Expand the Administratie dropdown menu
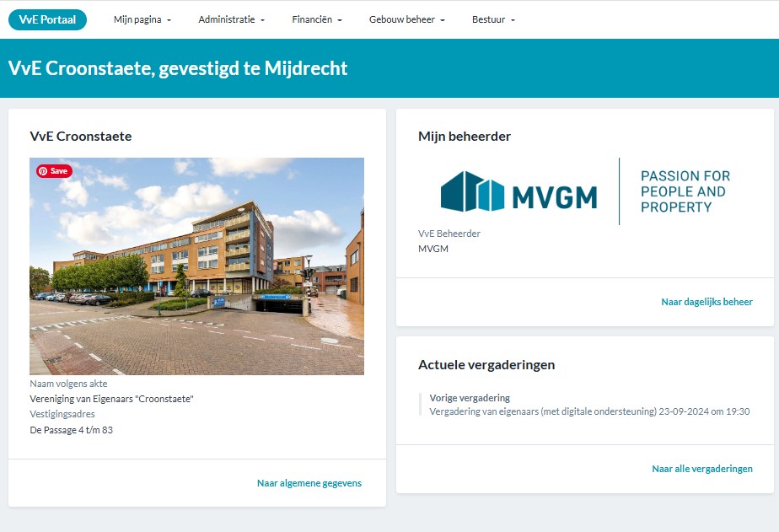The image size is (779, 532). point(231,19)
